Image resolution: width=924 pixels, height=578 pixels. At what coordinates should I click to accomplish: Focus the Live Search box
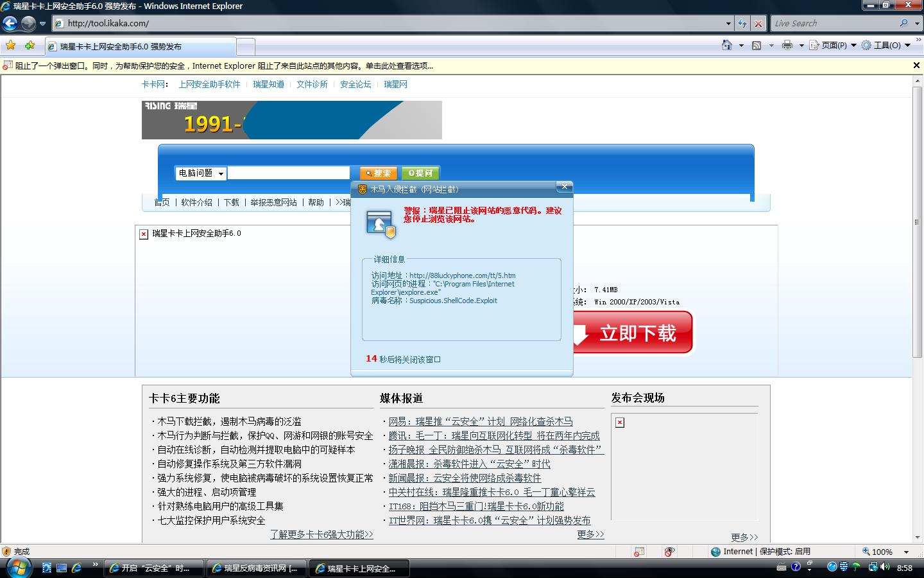click(x=834, y=24)
